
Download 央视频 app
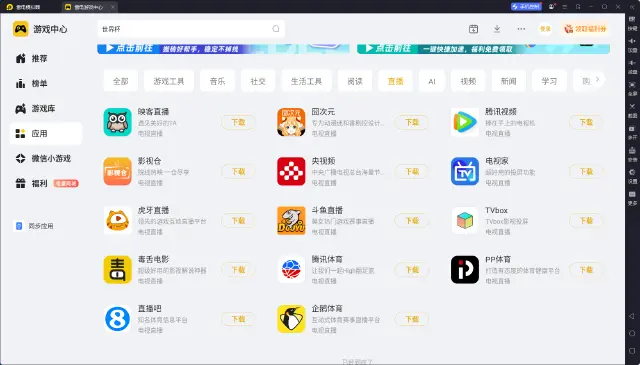[412, 171]
